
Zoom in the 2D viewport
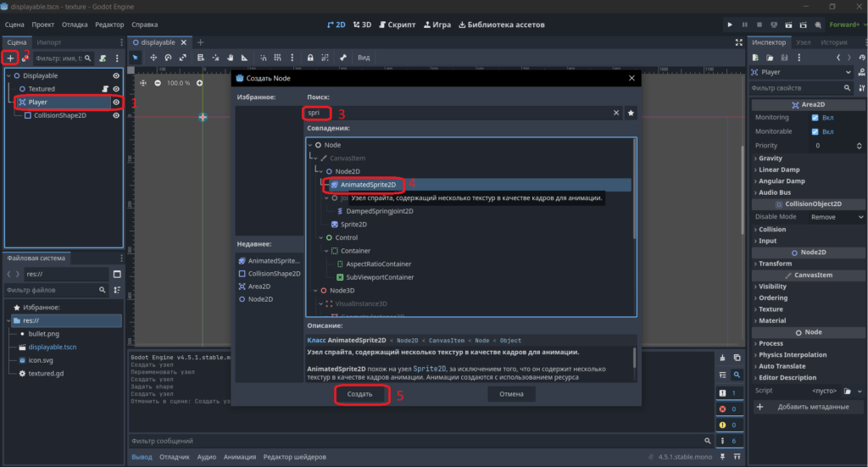point(199,83)
